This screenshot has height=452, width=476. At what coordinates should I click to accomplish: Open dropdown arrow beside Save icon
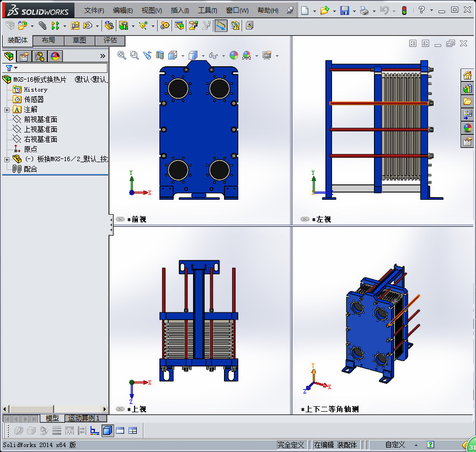pos(354,11)
